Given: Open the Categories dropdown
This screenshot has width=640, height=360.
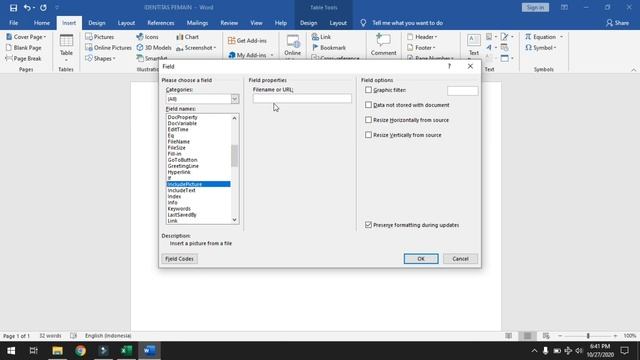Looking at the screenshot, I should coord(235,99).
